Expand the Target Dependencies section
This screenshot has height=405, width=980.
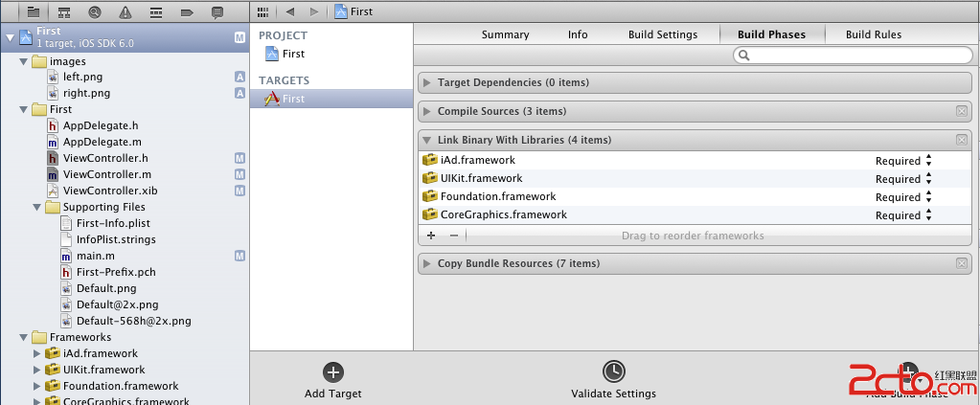(427, 83)
